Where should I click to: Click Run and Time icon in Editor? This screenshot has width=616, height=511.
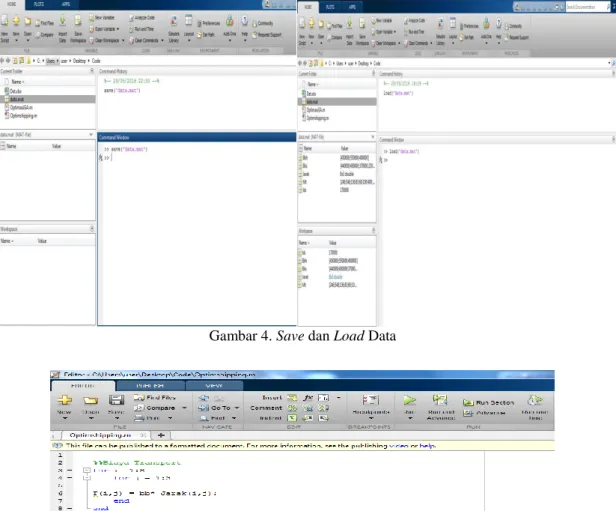click(x=535, y=400)
